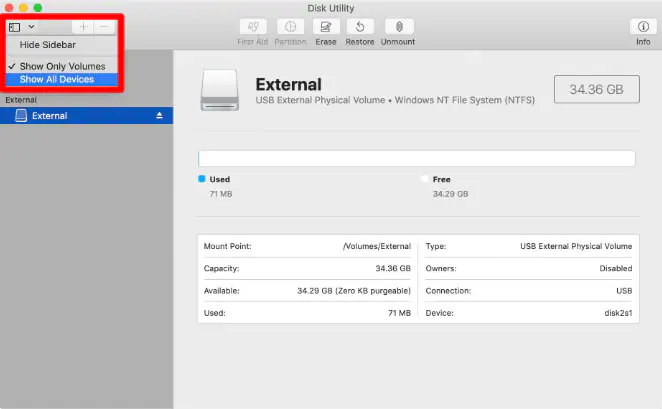The image size is (662, 409).
Task: Click the Available 34.29 GB purgeable value
Action: (x=354, y=291)
